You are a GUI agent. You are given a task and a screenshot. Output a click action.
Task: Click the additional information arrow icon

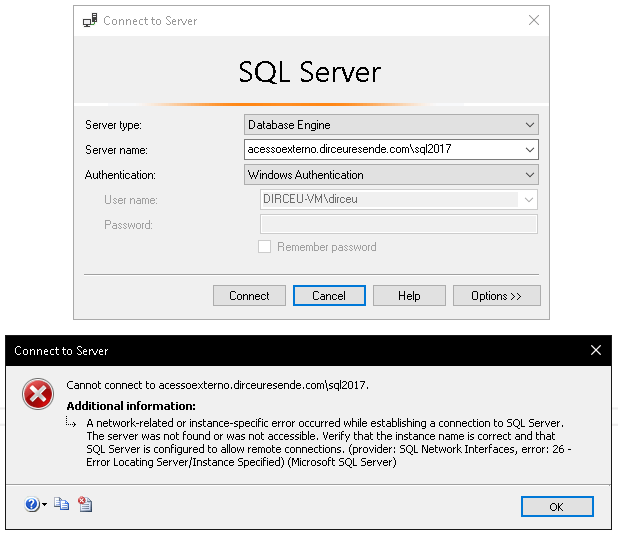tap(71, 423)
